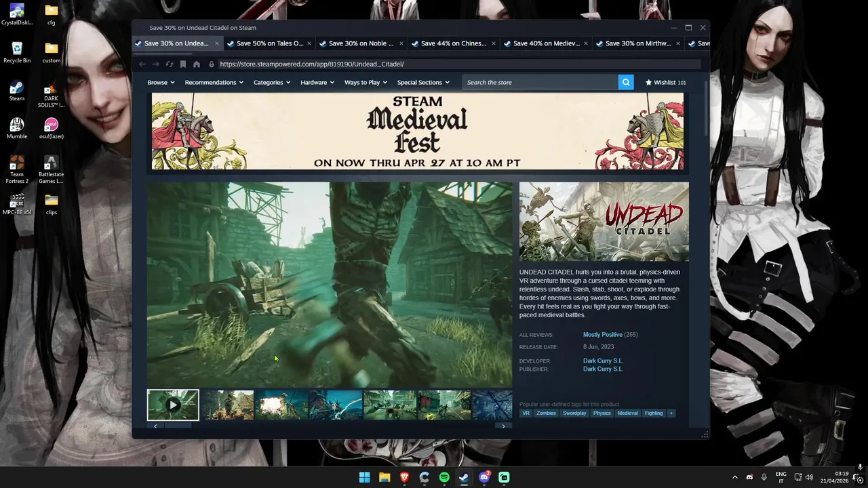Switch to Save 44% on Chines... tab

coord(454,43)
